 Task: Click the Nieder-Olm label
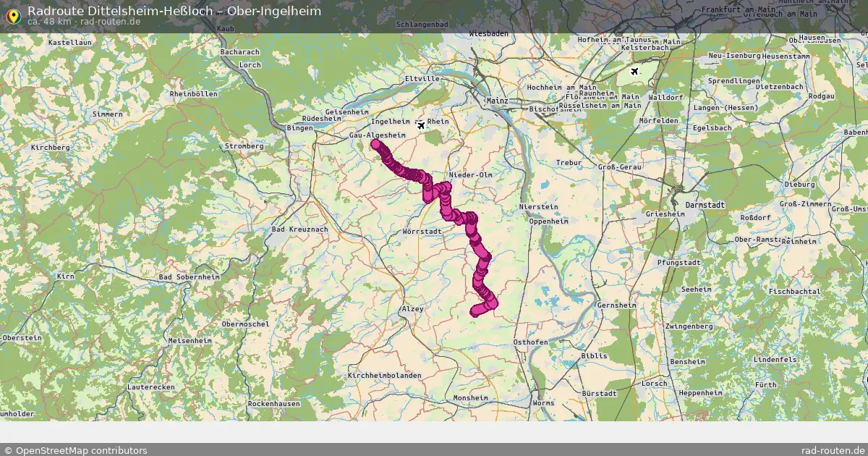coord(471,175)
